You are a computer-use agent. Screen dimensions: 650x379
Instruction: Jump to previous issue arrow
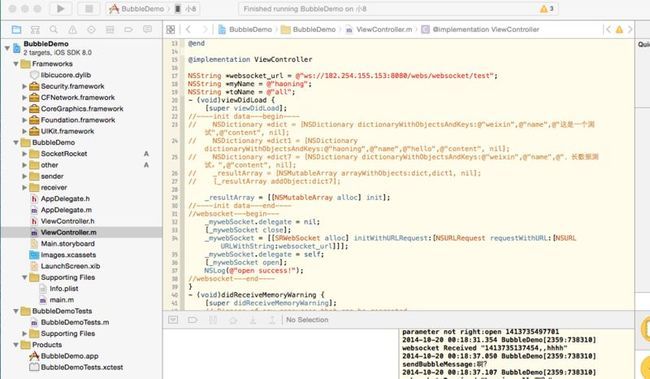[608, 29]
